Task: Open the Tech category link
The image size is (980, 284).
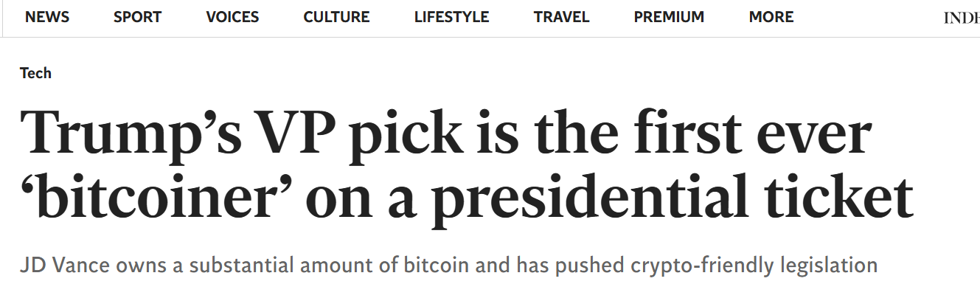Action: coord(35,73)
